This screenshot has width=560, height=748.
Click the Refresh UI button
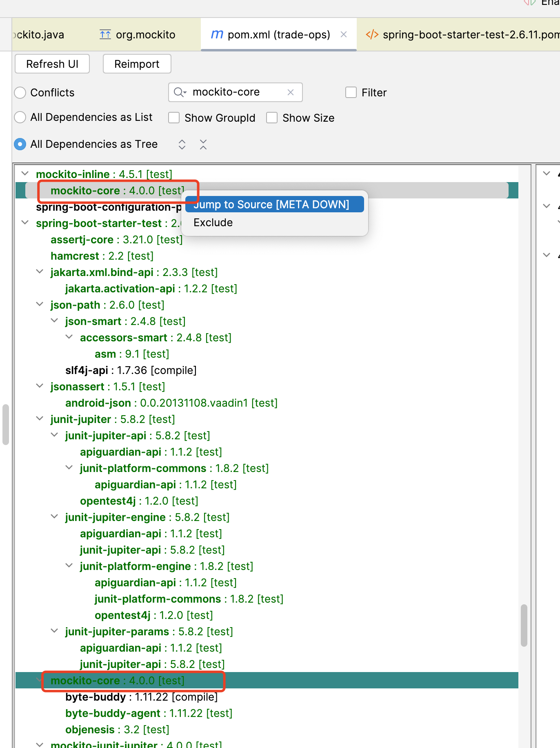tap(52, 64)
